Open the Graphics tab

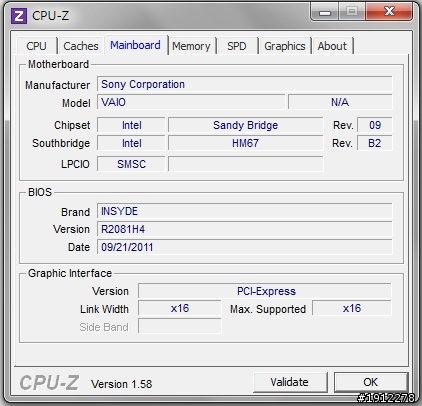pyautogui.click(x=285, y=46)
